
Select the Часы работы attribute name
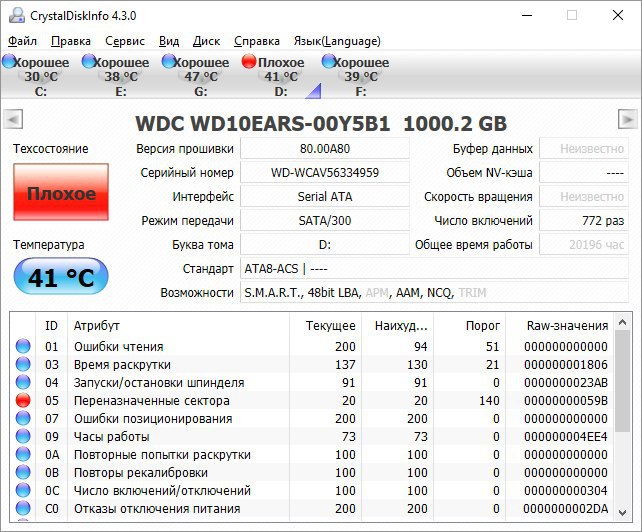tap(111, 437)
